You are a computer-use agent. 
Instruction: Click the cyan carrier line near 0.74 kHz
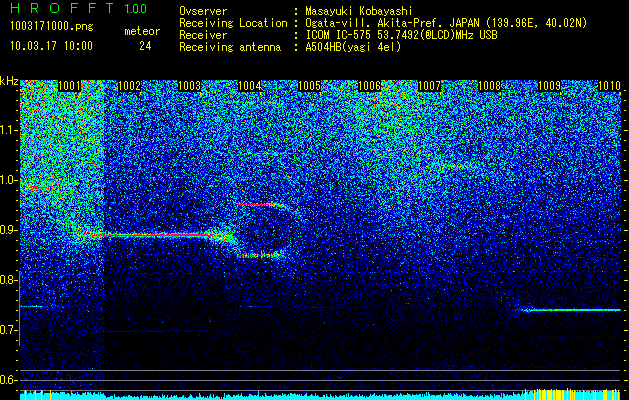coord(571,310)
